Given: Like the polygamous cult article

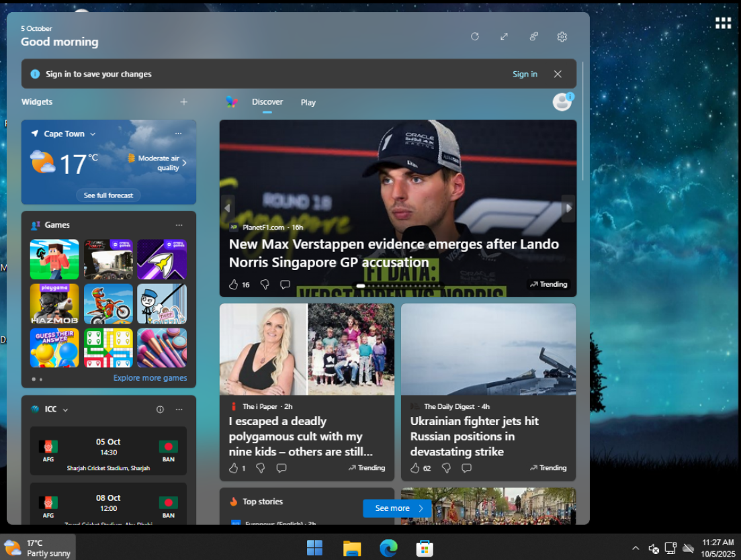Looking at the screenshot, I should click(x=233, y=468).
